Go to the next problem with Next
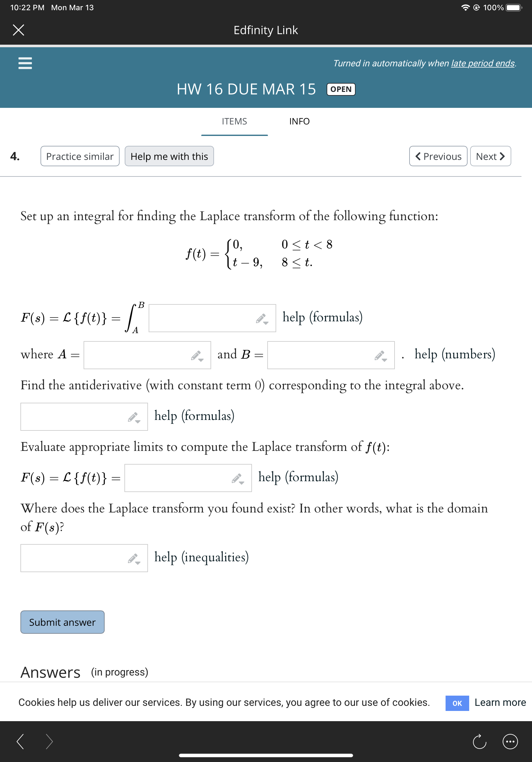This screenshot has width=532, height=762. (x=490, y=156)
